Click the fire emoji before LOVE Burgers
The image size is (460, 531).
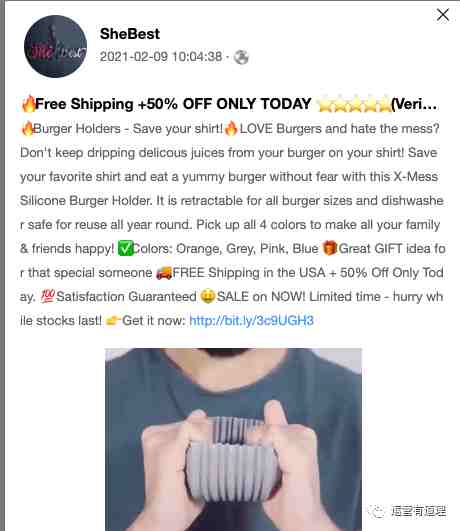(231, 129)
